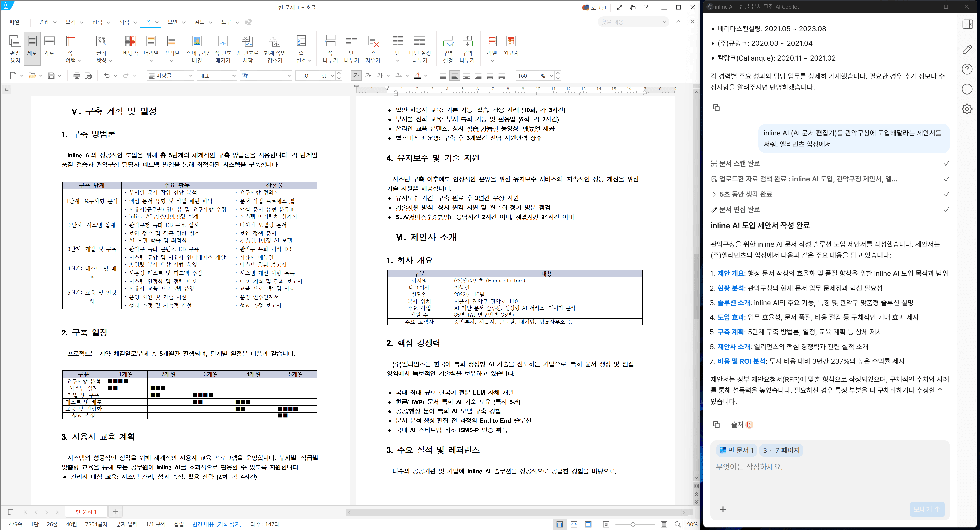This screenshot has width=980, height=530.
Task: Click the 보내기 send button in Copilot
Action: [926, 509]
